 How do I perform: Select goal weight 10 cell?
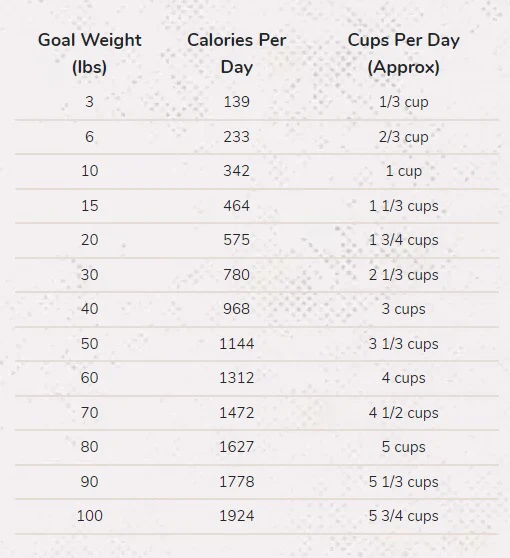point(90,171)
